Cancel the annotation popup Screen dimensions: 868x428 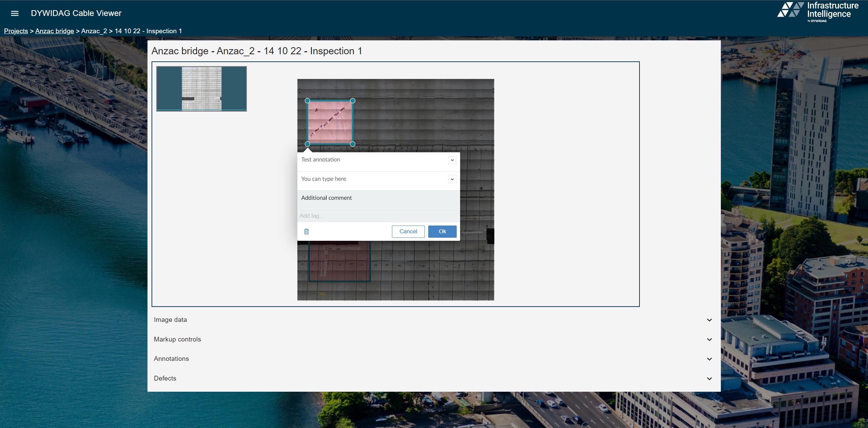pyautogui.click(x=408, y=232)
